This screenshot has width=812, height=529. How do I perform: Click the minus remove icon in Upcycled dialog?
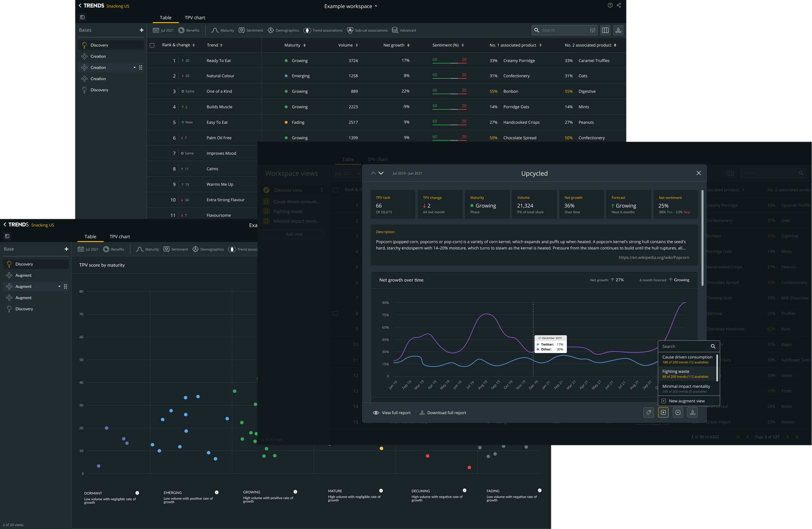tap(678, 412)
